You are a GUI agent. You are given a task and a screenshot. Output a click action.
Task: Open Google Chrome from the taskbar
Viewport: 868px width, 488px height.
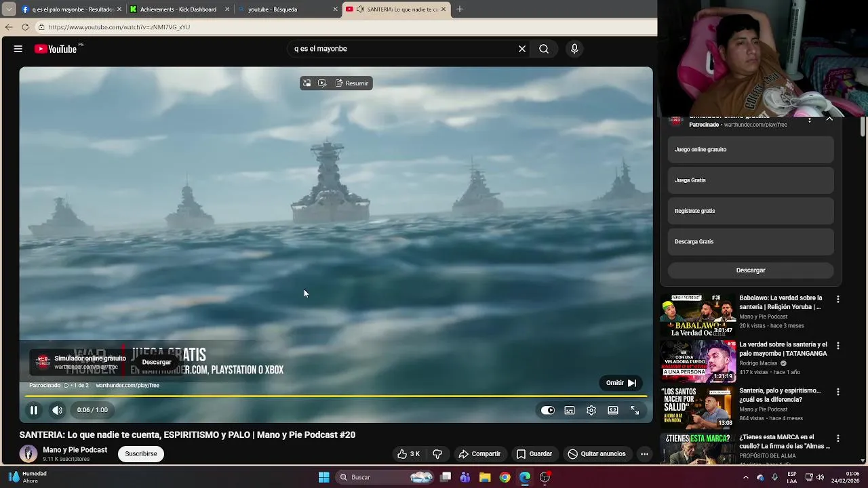click(505, 477)
